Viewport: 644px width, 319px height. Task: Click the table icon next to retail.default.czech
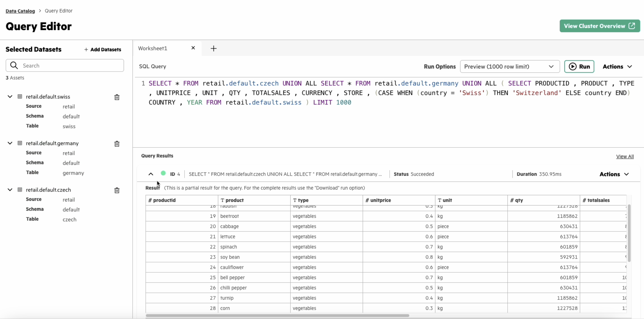click(x=20, y=190)
